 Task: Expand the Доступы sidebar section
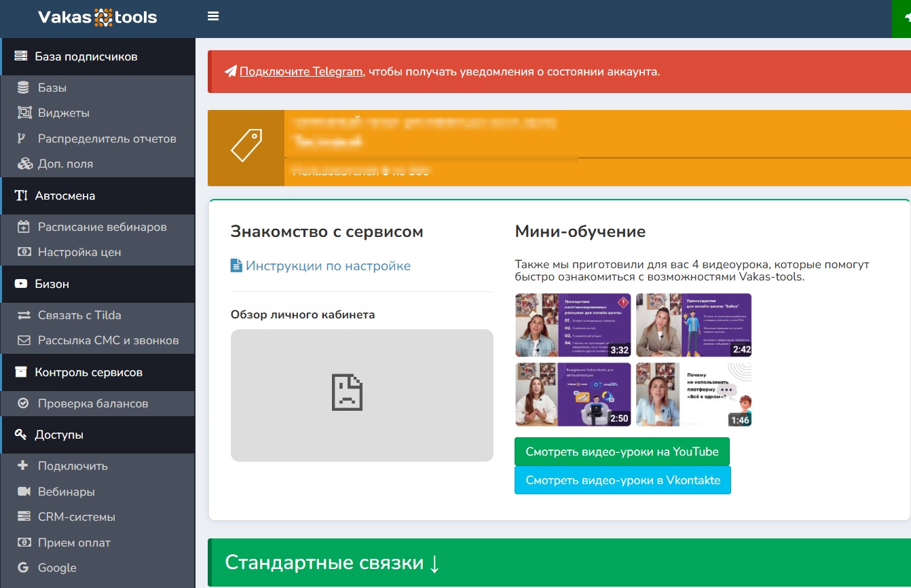59,435
